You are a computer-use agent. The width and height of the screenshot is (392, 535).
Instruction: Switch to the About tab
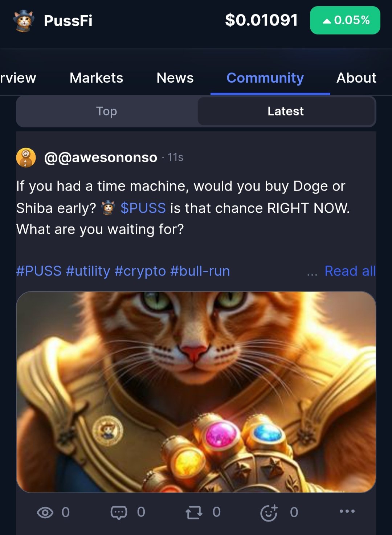tap(356, 78)
